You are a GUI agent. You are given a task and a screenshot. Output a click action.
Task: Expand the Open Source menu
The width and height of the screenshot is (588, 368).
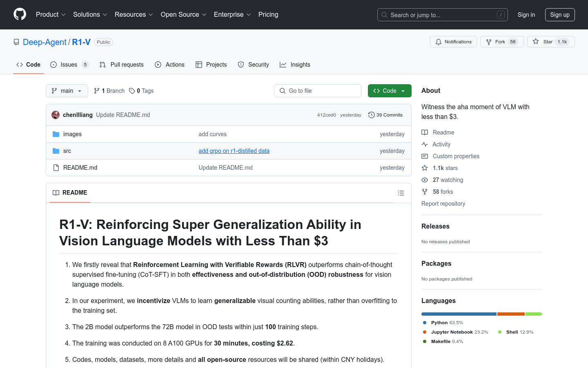pyautogui.click(x=184, y=15)
